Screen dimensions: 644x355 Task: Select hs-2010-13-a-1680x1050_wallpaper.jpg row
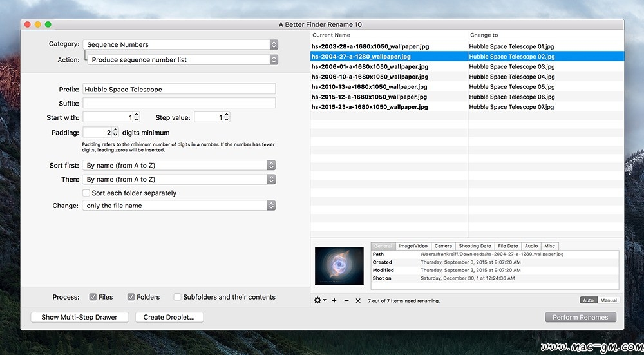pyautogui.click(x=467, y=87)
